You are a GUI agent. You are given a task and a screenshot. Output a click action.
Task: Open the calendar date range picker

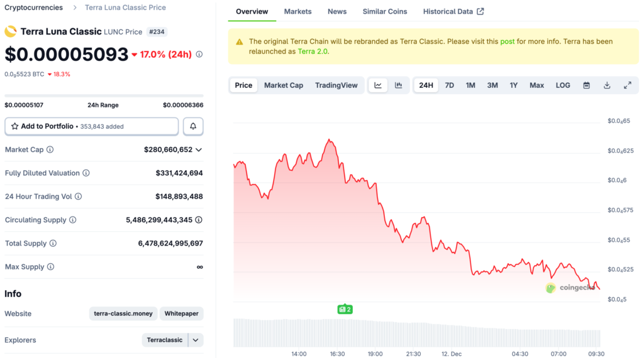(x=586, y=85)
